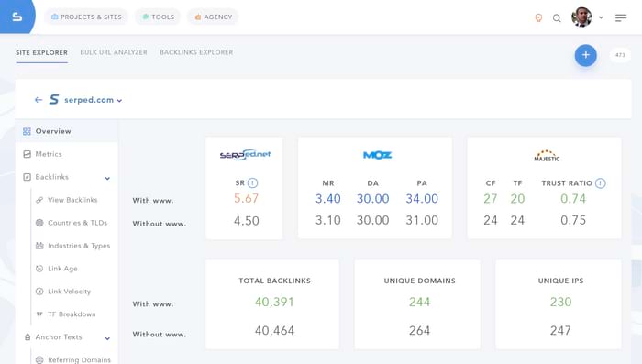Open View Backlinks in sidebar
642x364 pixels.
coord(72,200)
